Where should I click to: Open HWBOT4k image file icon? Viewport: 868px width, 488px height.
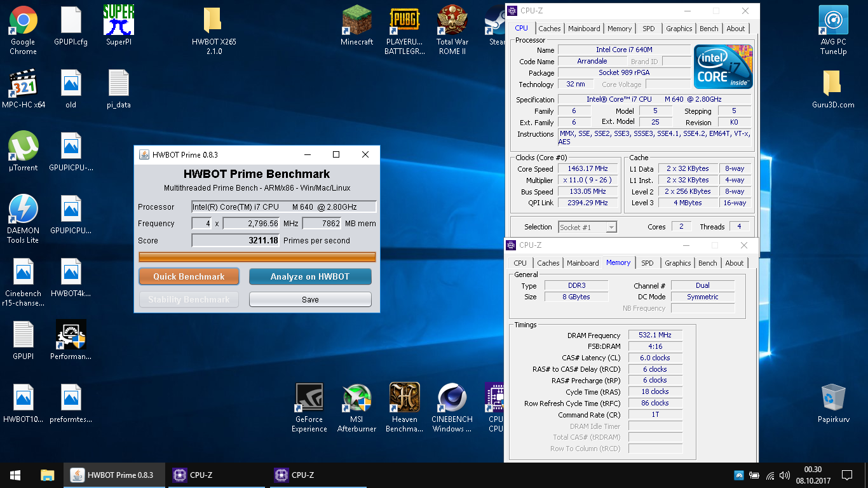pos(71,278)
